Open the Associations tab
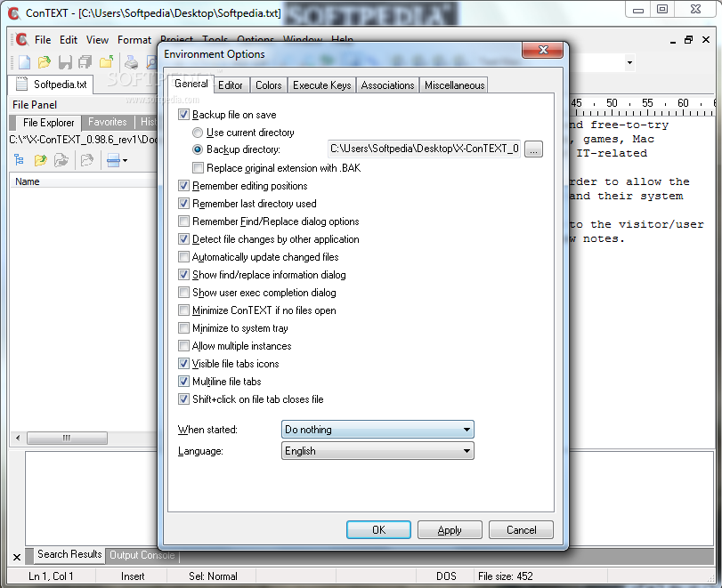The width and height of the screenshot is (722, 588). (x=387, y=85)
